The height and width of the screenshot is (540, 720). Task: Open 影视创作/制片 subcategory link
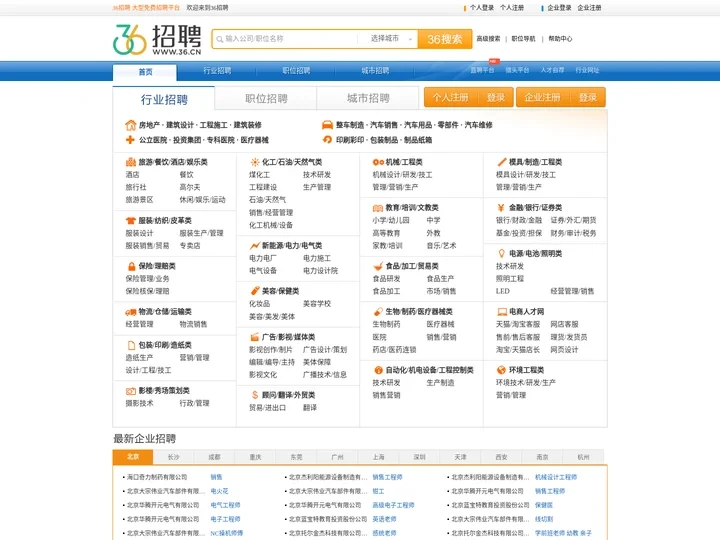(x=270, y=349)
